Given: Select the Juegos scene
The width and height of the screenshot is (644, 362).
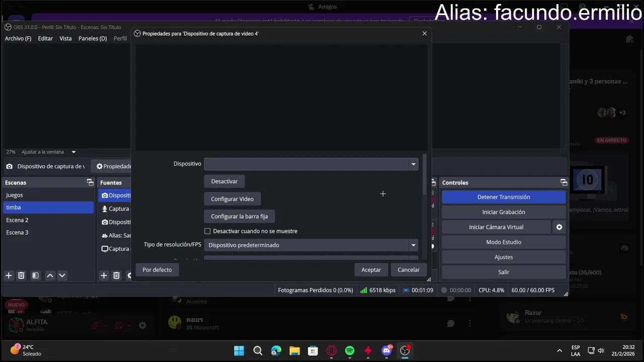Looking at the screenshot, I should click(49, 195).
